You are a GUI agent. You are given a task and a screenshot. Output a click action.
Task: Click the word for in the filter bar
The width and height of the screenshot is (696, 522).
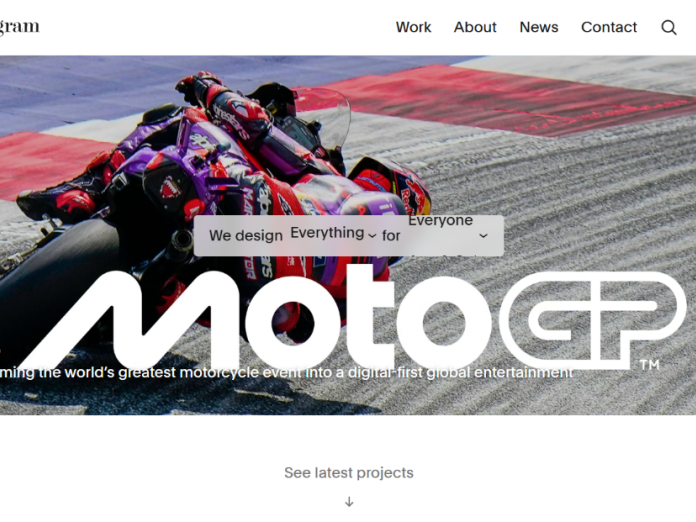391,236
